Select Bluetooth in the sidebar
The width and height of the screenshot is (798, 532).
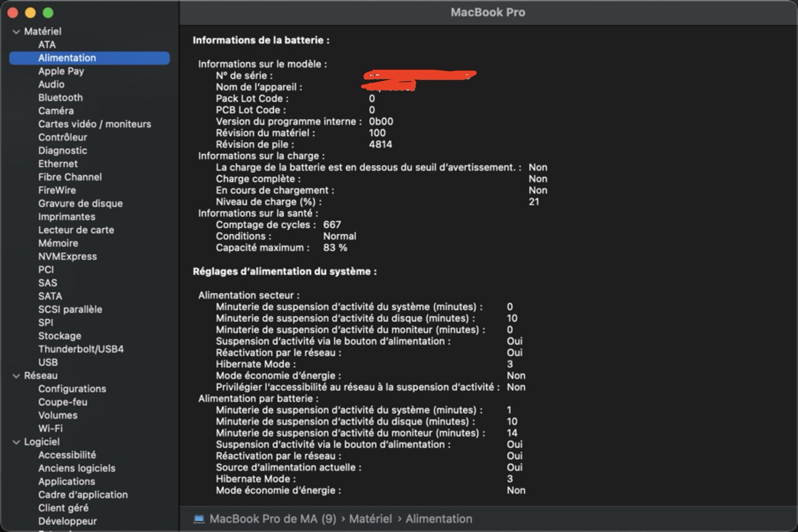click(60, 97)
